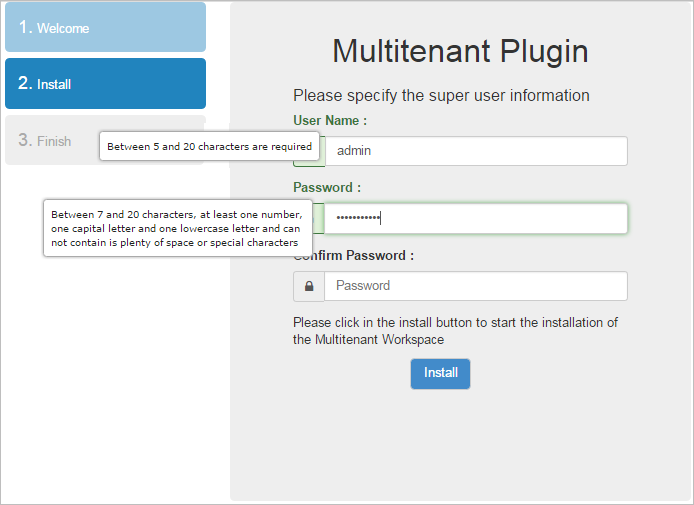694x505 pixels.
Task: Click the super user information text
Action: (x=441, y=96)
